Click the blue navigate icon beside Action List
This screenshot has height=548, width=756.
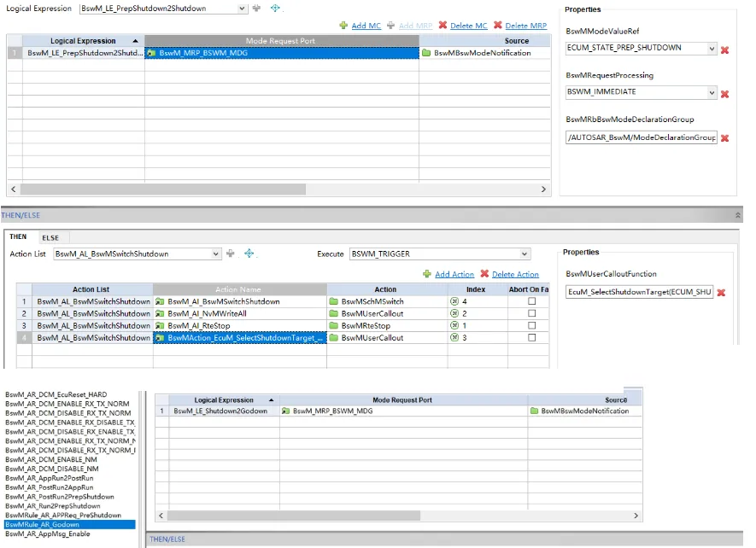click(249, 254)
